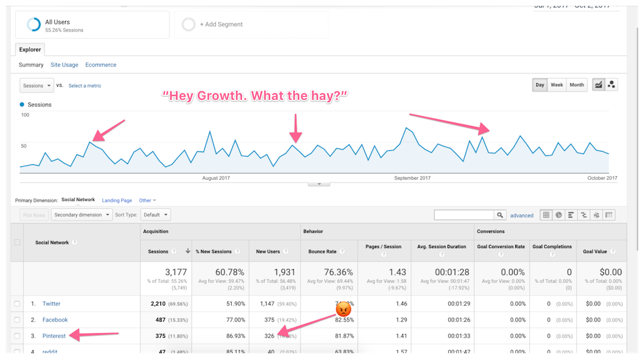Screen dimensions: 644x359
Task: Choose Social Network primary dimension
Action: (x=78, y=199)
